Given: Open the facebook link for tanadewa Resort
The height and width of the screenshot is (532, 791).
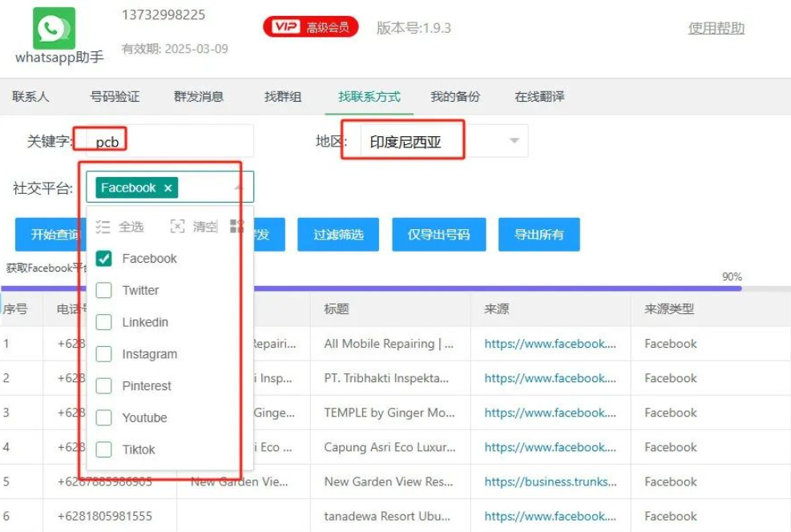Looking at the screenshot, I should click(550, 516).
